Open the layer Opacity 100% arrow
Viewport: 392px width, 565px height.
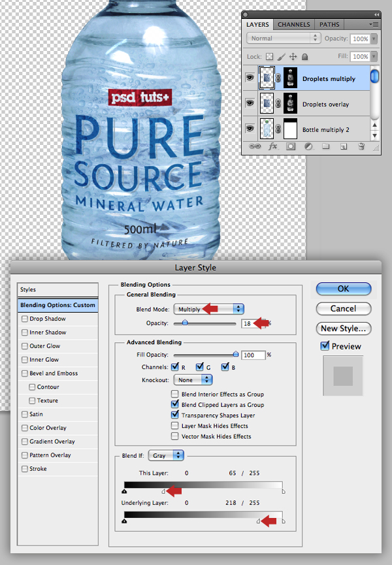[x=374, y=39]
